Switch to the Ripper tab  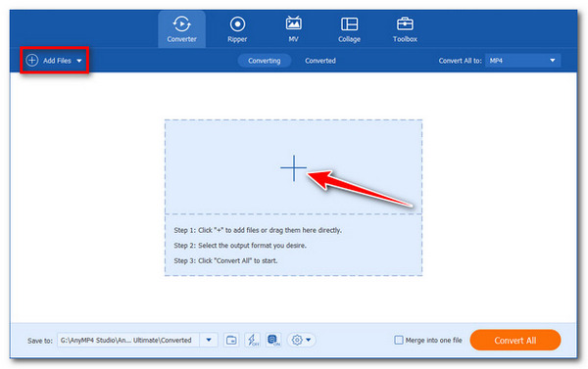[x=237, y=29]
